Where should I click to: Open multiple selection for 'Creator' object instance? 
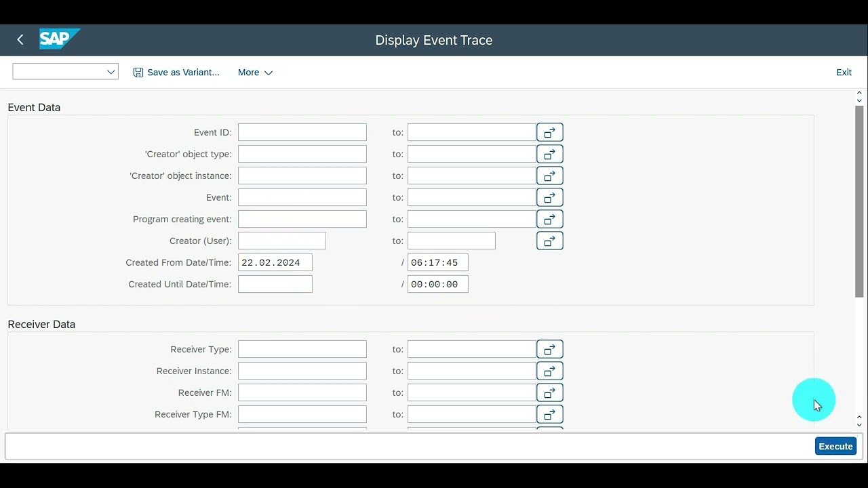tap(550, 176)
